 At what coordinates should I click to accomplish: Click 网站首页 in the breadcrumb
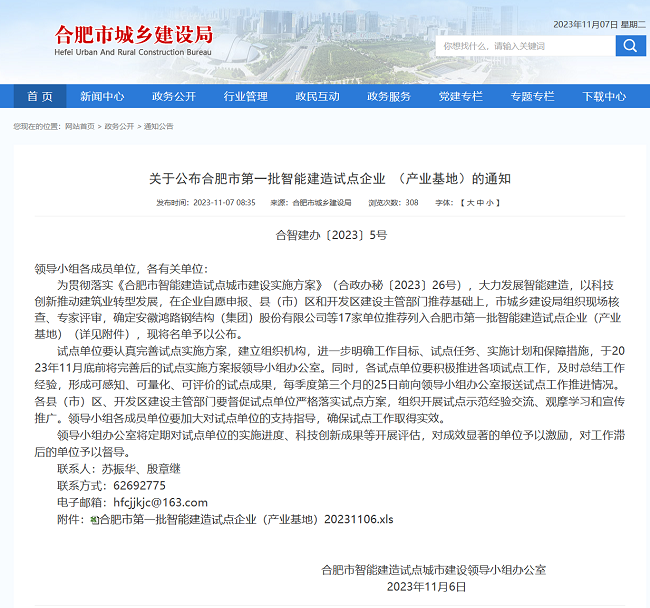80,127
